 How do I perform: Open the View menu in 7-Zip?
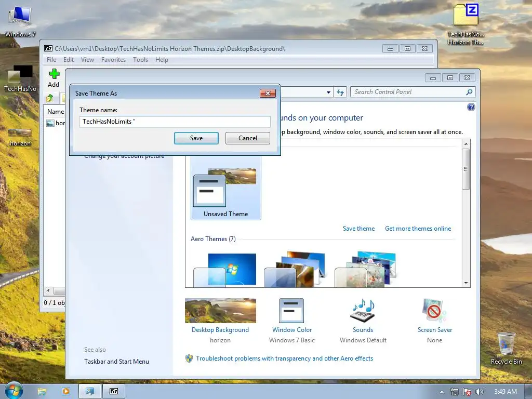click(x=87, y=60)
